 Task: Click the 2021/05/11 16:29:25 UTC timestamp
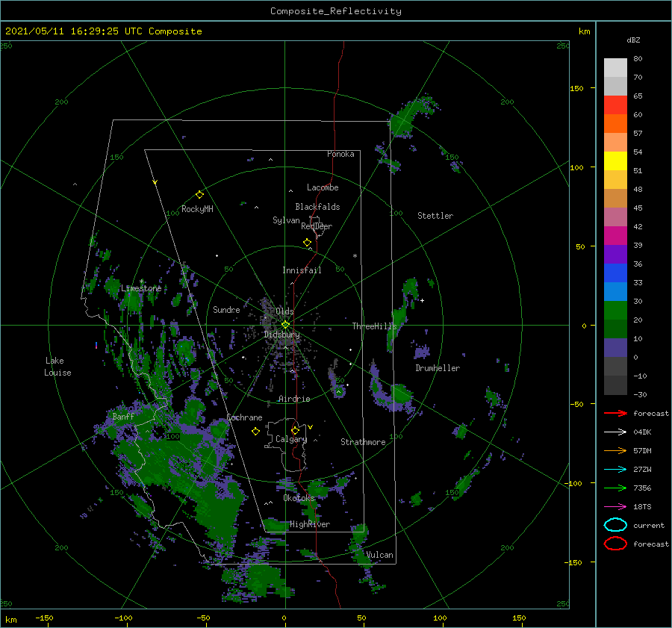74,31
